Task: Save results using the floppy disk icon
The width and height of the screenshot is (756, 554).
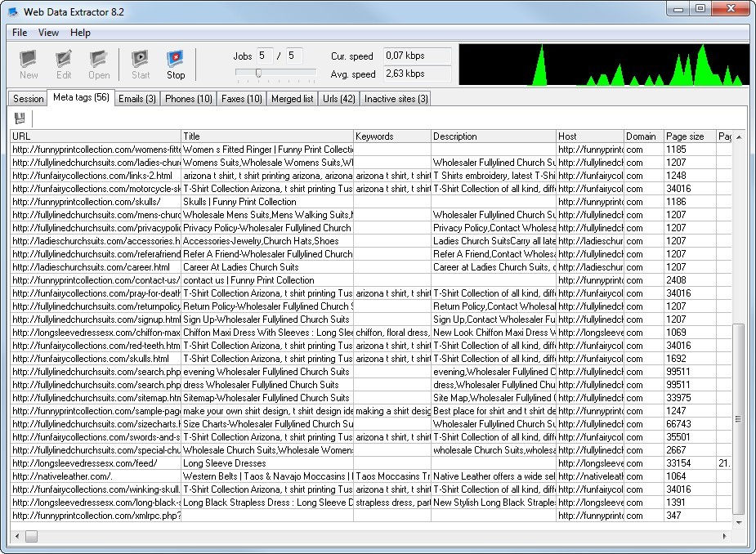Action: pyautogui.click(x=20, y=118)
